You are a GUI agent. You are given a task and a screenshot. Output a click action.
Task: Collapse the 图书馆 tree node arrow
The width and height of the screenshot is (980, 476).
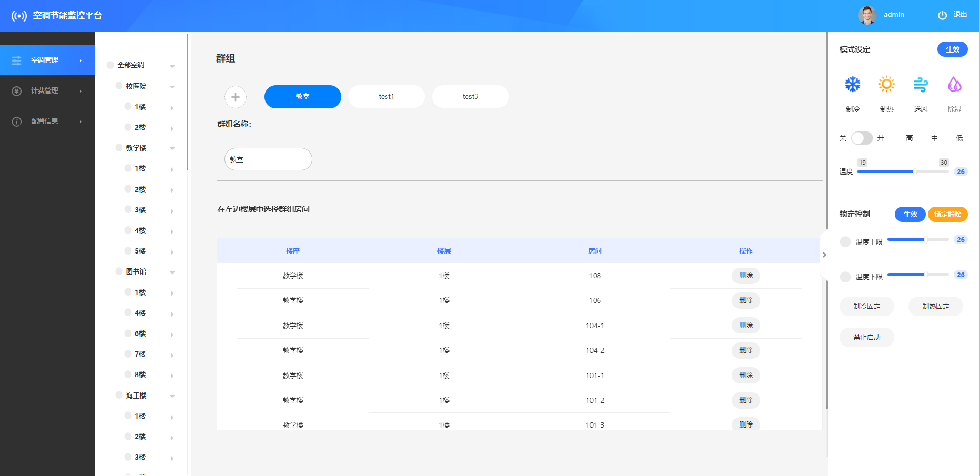click(x=172, y=272)
